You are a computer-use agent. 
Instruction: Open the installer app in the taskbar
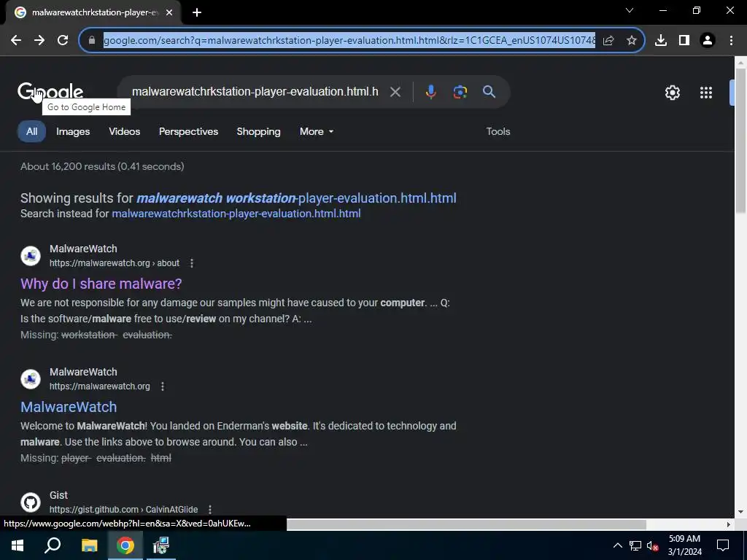click(x=161, y=545)
